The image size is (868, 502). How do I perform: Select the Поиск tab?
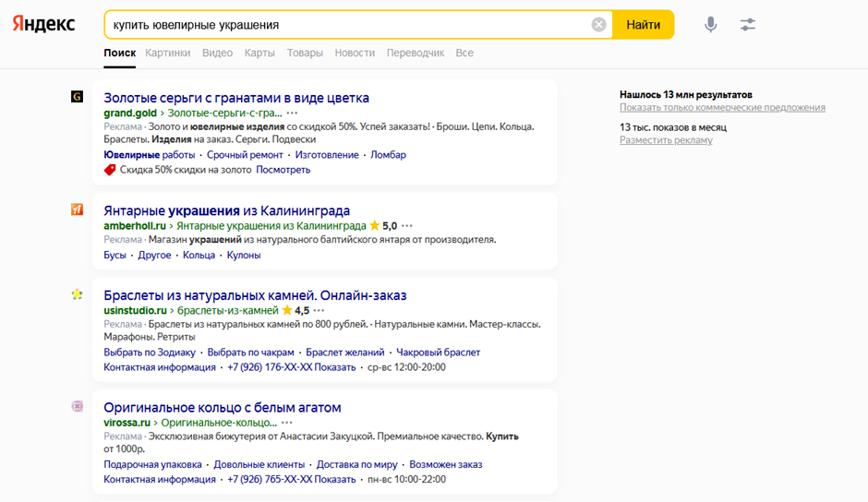click(119, 54)
